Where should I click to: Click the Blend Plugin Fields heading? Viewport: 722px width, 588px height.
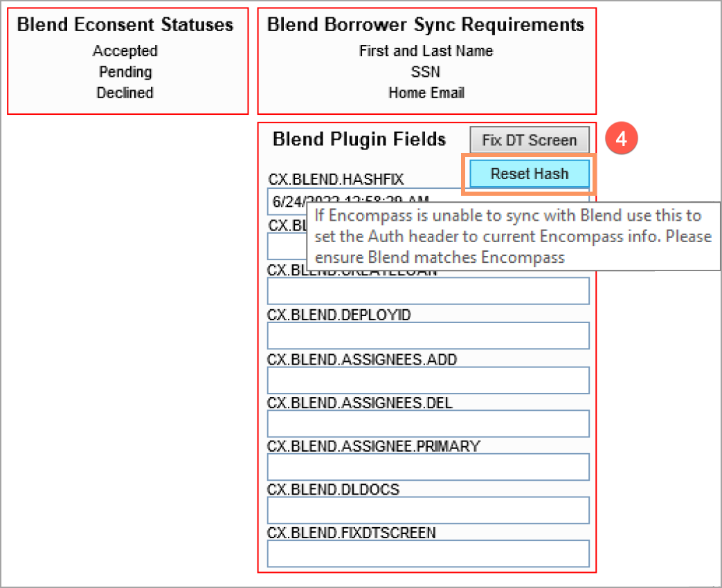click(359, 139)
